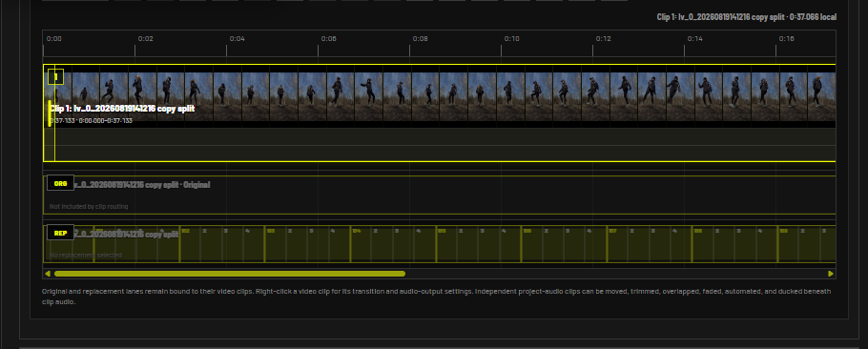This screenshot has height=349, width=868.
Task: Click the 0:00 mark on the ruler
Action: tap(53, 39)
